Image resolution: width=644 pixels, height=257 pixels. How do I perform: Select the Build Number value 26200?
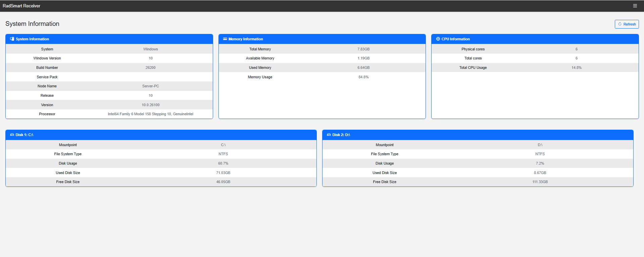tap(150, 68)
